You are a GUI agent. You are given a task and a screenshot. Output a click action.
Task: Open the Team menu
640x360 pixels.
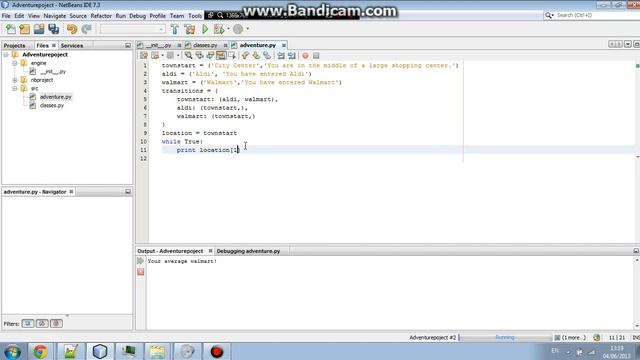click(177, 16)
